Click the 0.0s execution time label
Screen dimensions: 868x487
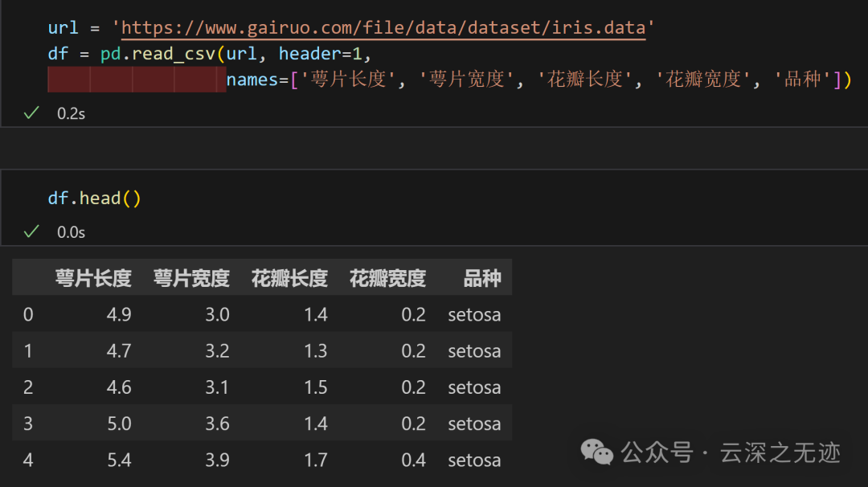pyautogui.click(x=71, y=232)
